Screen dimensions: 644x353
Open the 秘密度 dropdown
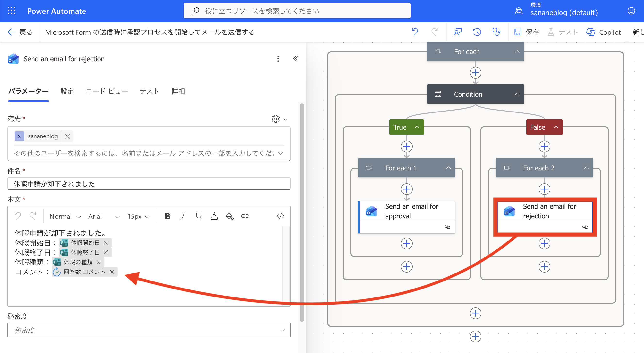point(149,330)
